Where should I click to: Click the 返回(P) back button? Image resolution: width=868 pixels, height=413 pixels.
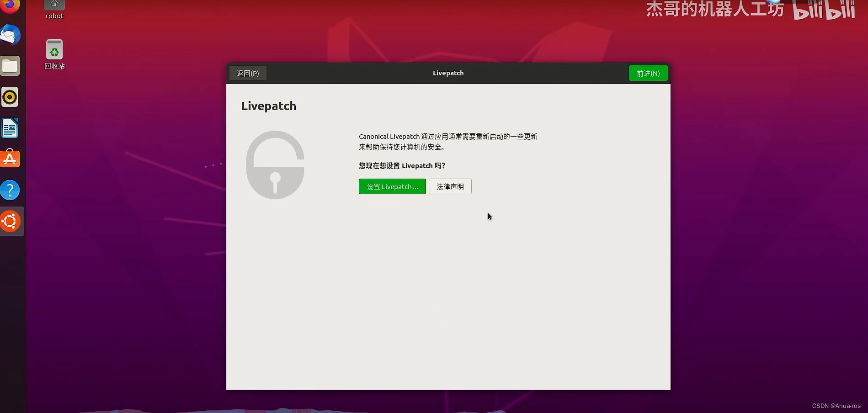point(248,73)
